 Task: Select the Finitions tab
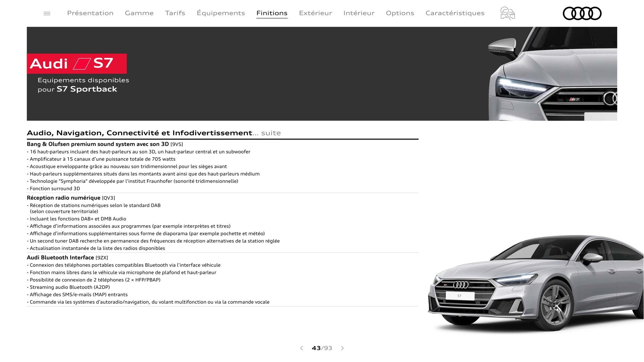272,13
